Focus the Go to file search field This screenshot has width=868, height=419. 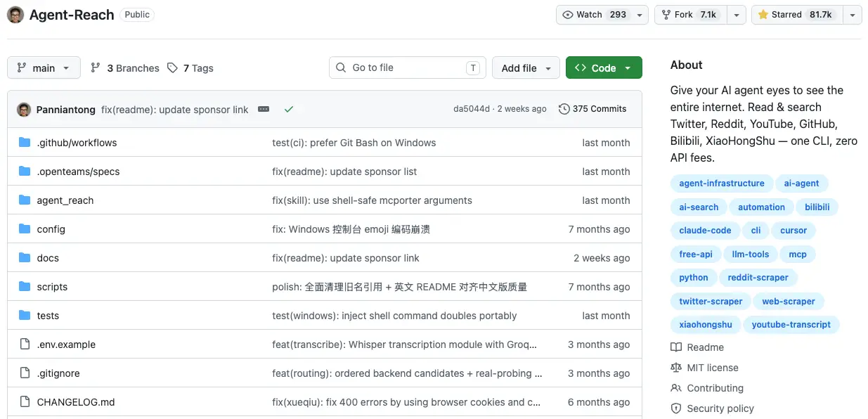click(x=408, y=67)
